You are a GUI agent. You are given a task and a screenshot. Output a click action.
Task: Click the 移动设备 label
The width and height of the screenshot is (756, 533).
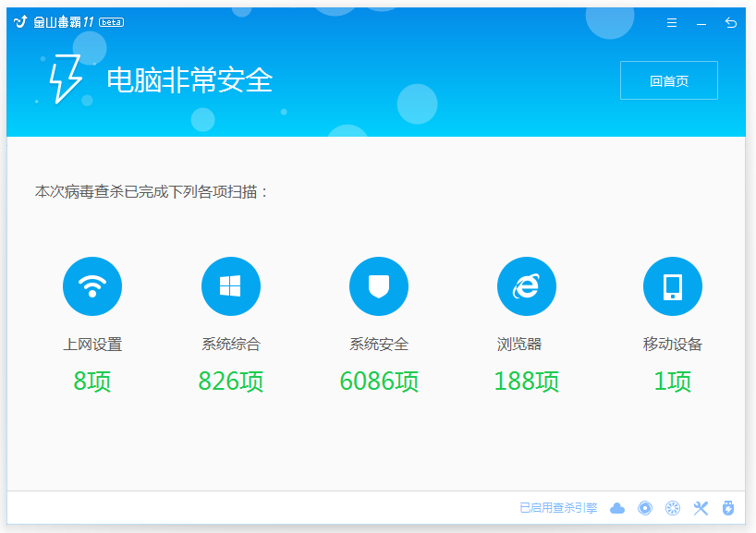point(673,344)
